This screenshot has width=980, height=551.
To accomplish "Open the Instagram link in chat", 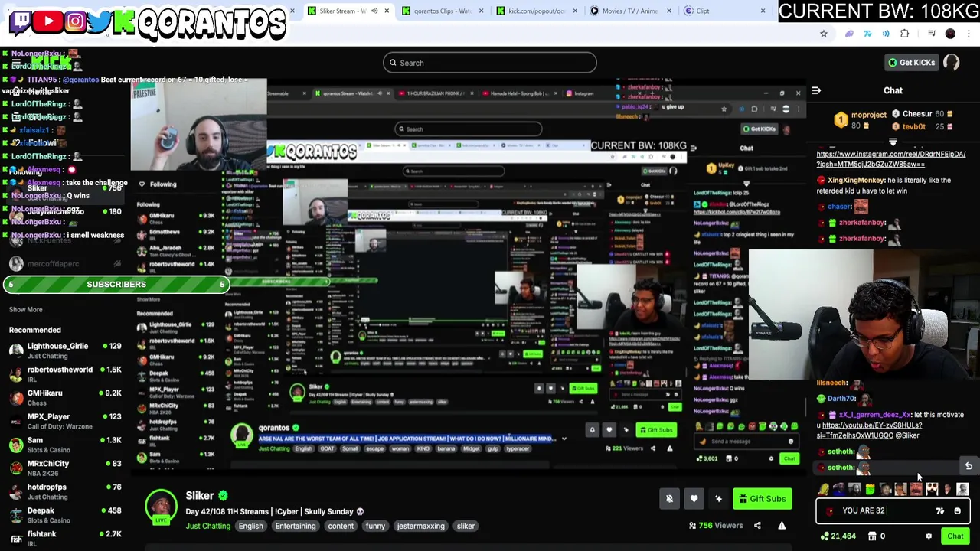I will 891,159.
